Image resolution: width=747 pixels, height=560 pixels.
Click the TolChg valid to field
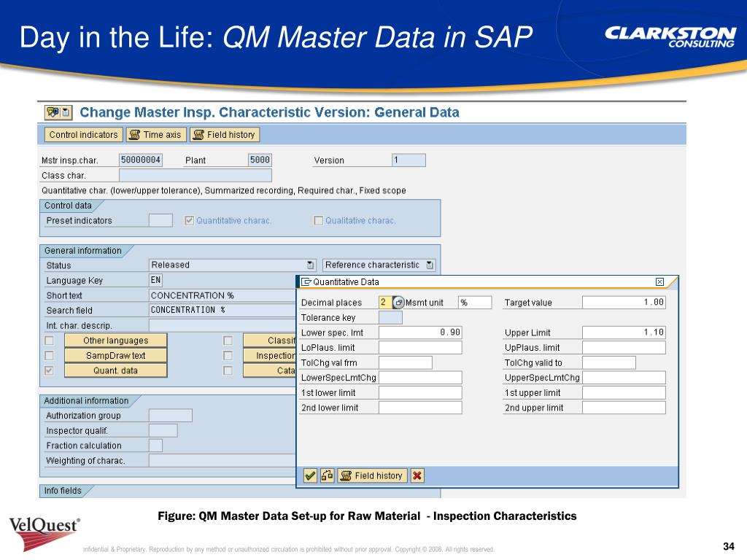click(x=609, y=363)
